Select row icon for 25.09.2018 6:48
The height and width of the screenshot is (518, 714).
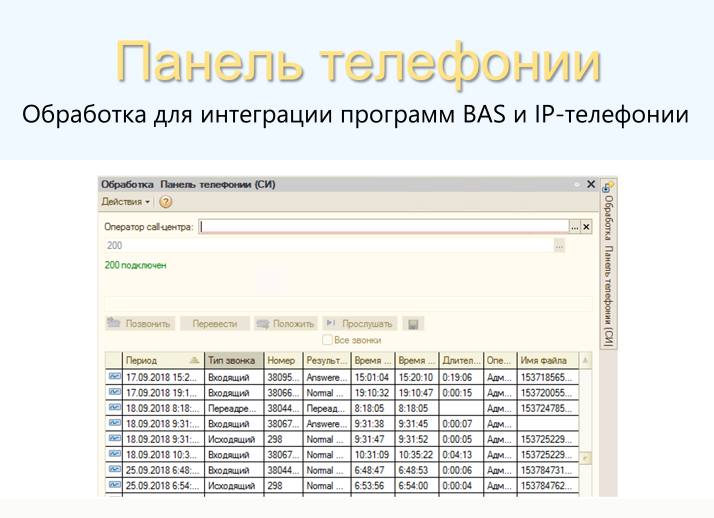(x=115, y=469)
